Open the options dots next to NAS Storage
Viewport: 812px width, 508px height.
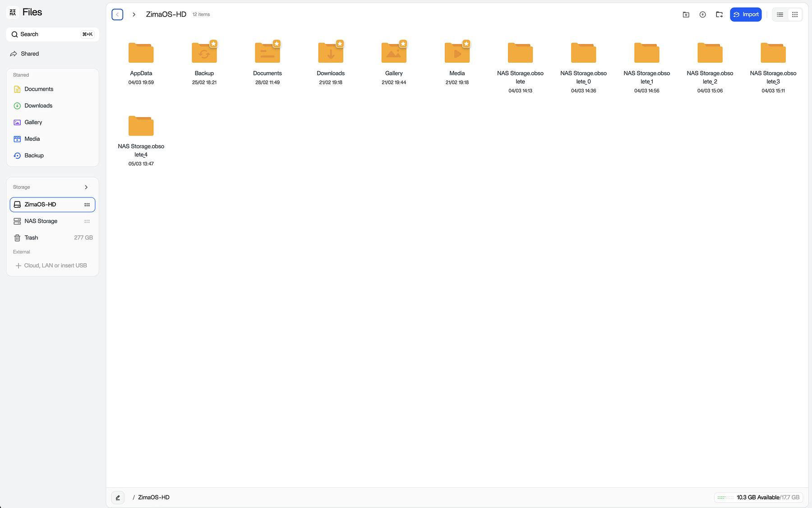coord(87,221)
